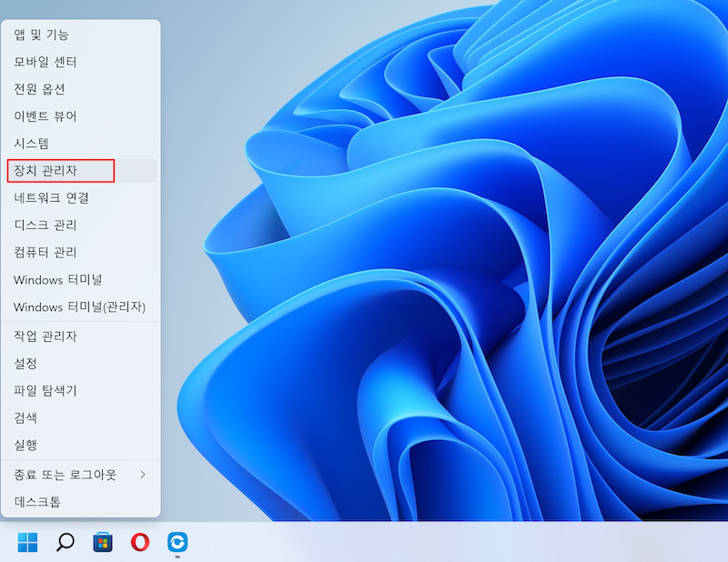728x562 pixels.
Task: Select 앱 및 기능 menu entry
Action: (81, 35)
